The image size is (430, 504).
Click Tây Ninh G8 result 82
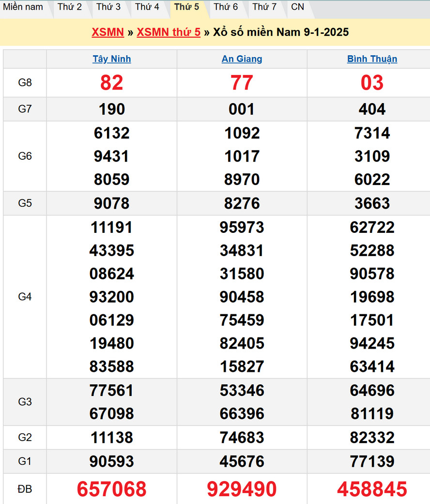pos(112,83)
